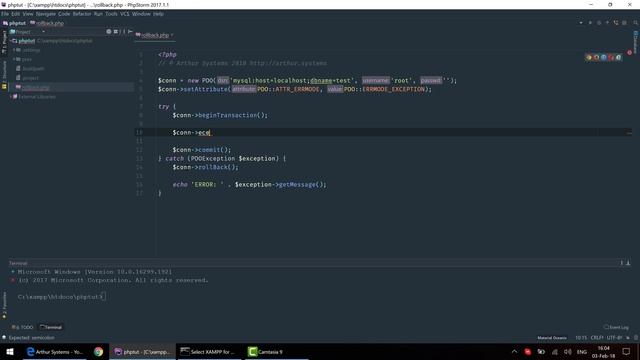The width and height of the screenshot is (640, 360).
Task: Expand the first subfolder under phptut
Action: (14, 50)
